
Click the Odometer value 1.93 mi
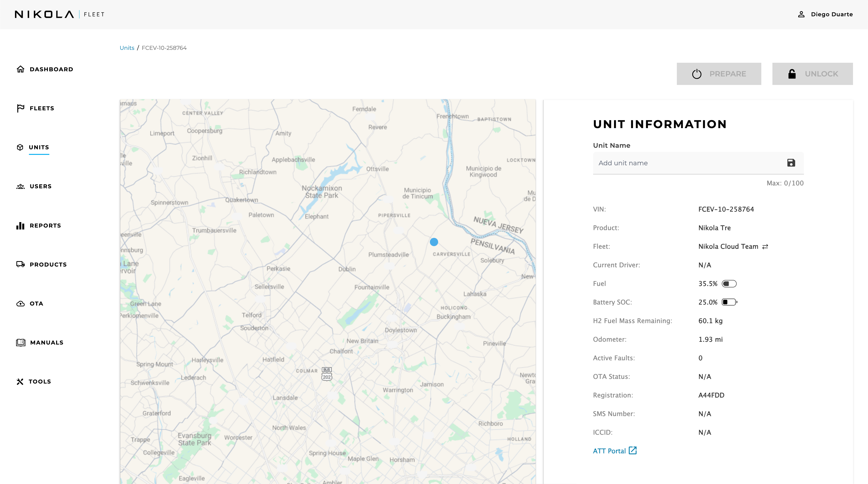point(710,340)
